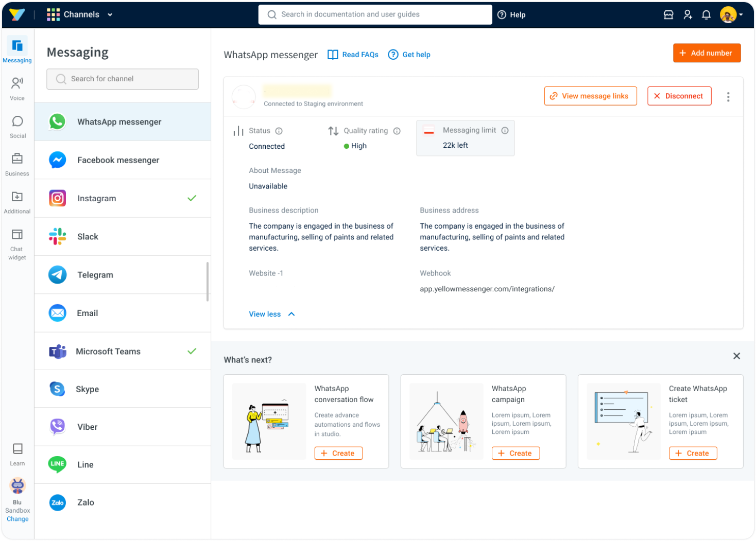Open the three-dot more options menu

pyautogui.click(x=728, y=97)
